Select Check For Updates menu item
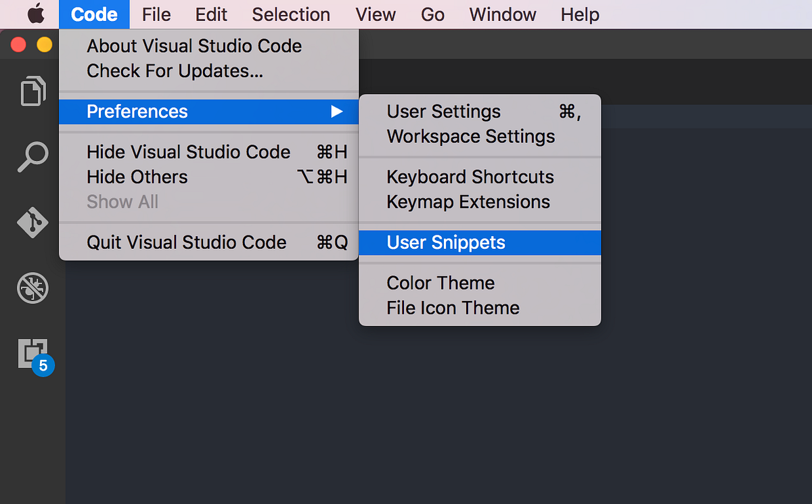Screen dimensions: 812x504 tap(175, 71)
